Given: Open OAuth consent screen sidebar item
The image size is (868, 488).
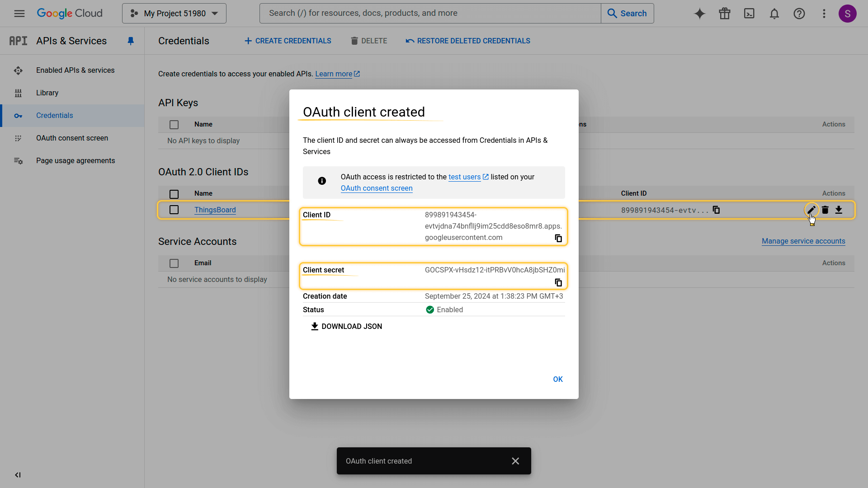Looking at the screenshot, I should [72, 138].
